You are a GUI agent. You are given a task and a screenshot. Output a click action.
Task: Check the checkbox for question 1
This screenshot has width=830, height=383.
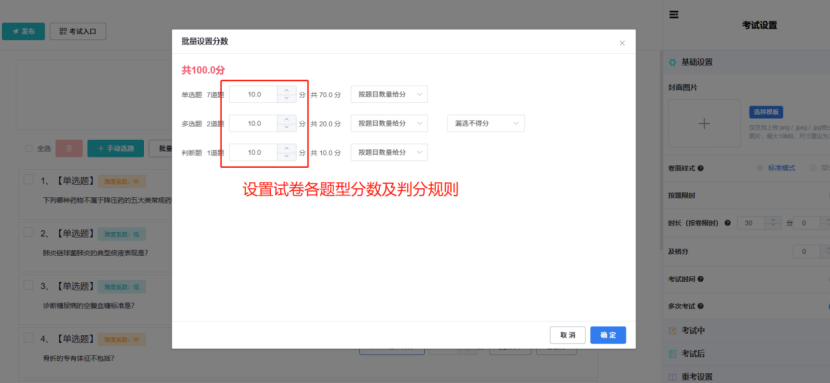tap(29, 180)
